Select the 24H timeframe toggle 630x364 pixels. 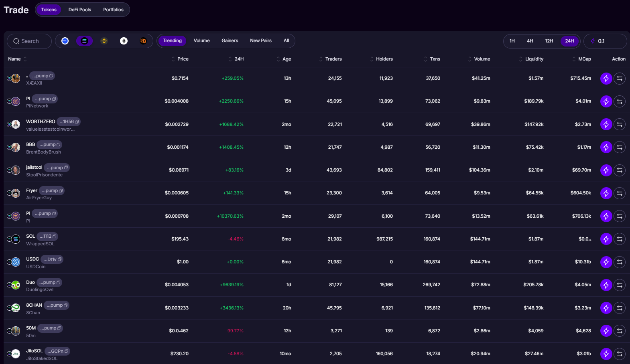[x=569, y=41]
